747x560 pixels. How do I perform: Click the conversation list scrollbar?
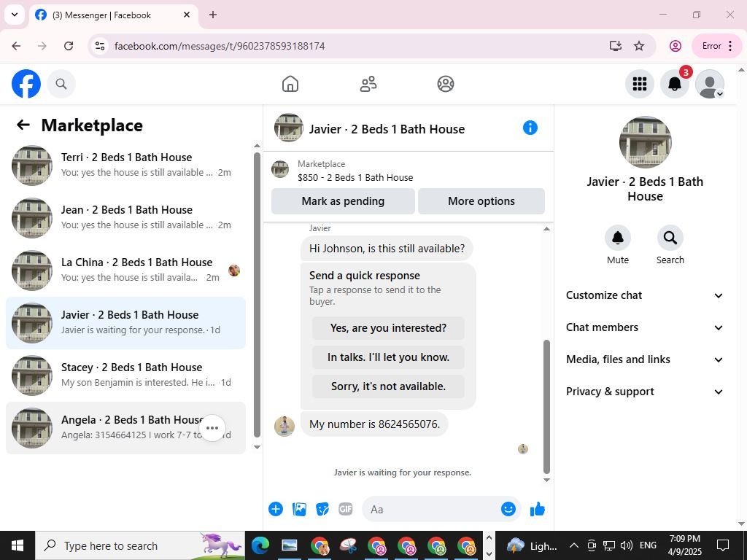point(258,295)
